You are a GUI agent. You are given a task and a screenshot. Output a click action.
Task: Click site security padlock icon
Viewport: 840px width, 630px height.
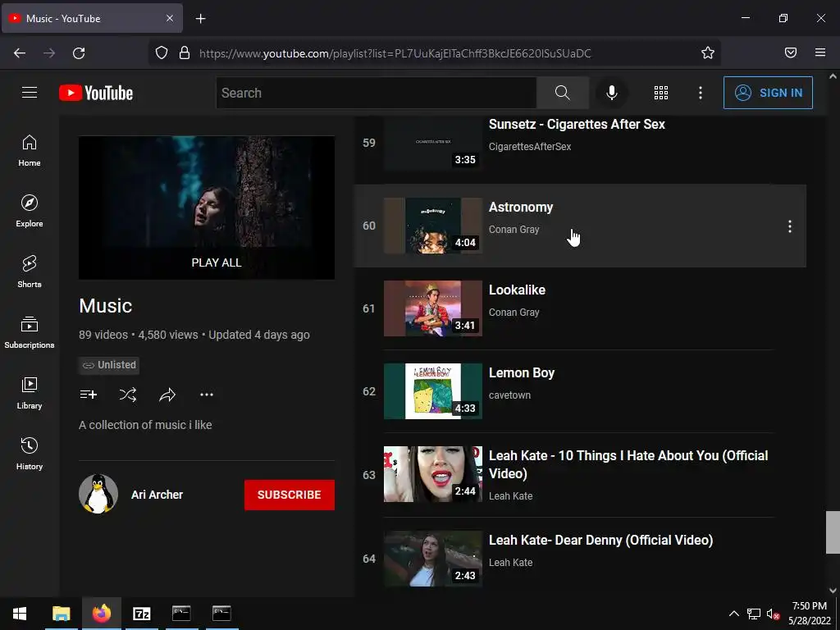pyautogui.click(x=185, y=52)
